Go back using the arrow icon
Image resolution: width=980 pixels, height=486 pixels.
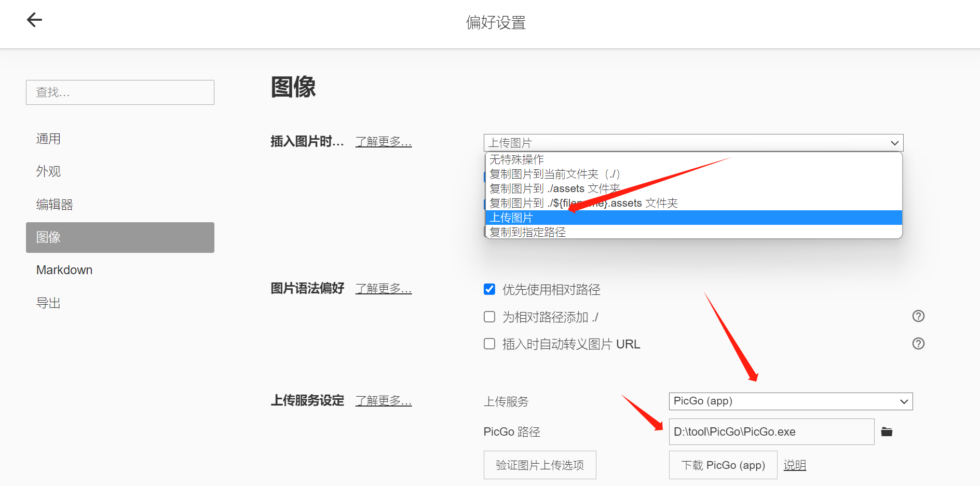pos(34,20)
